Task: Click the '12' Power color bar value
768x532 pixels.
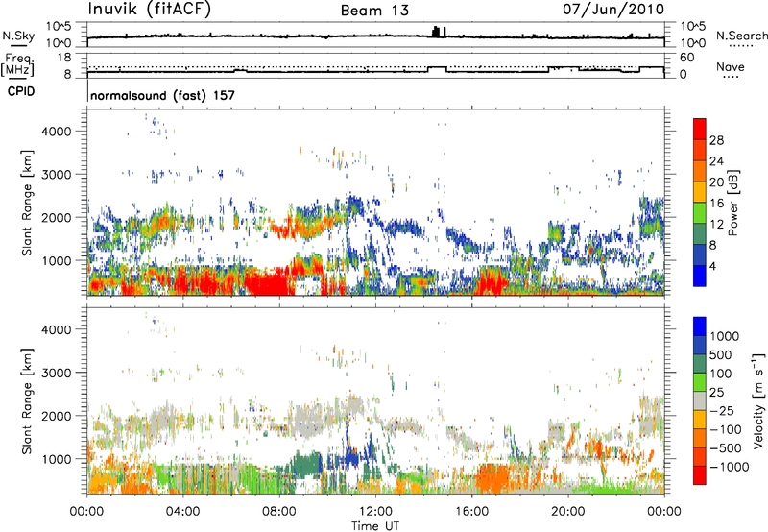Action: (x=716, y=224)
